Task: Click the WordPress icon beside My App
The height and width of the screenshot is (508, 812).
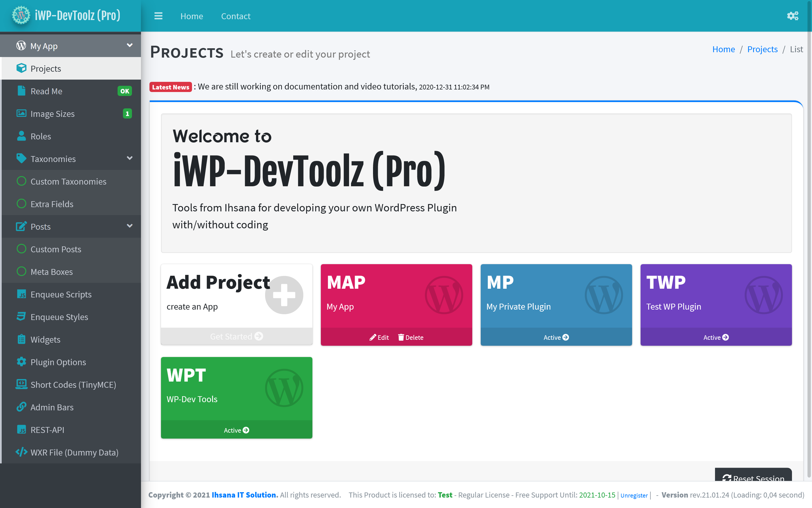Action: [21, 46]
